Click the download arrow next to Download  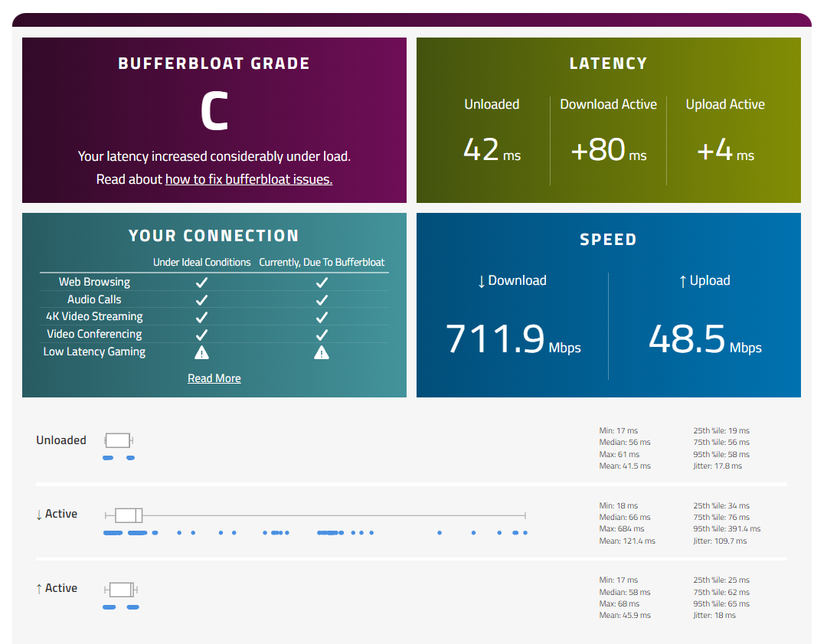[481, 282]
